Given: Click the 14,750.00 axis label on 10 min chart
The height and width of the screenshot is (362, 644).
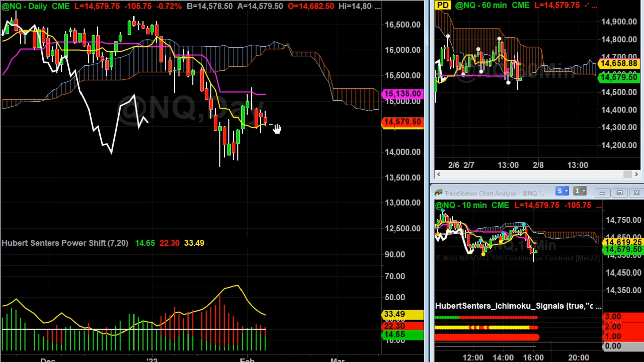Looking at the screenshot, I should pos(624,220).
